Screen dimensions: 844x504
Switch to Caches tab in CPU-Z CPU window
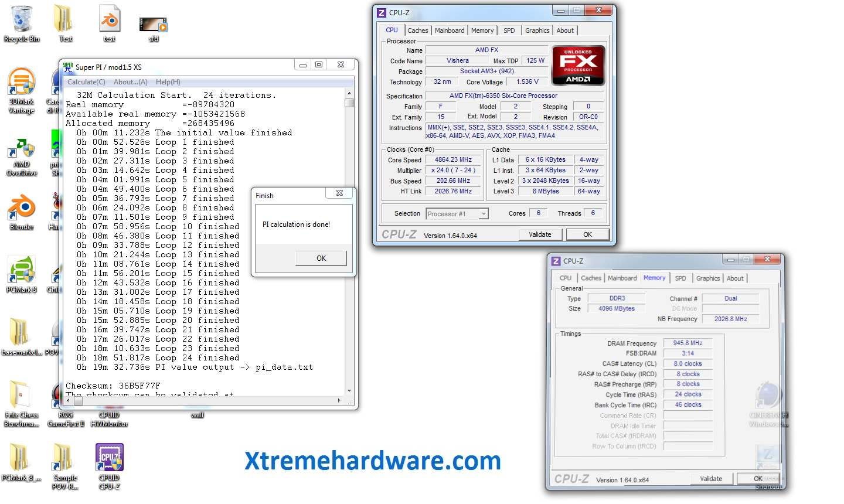tap(418, 30)
